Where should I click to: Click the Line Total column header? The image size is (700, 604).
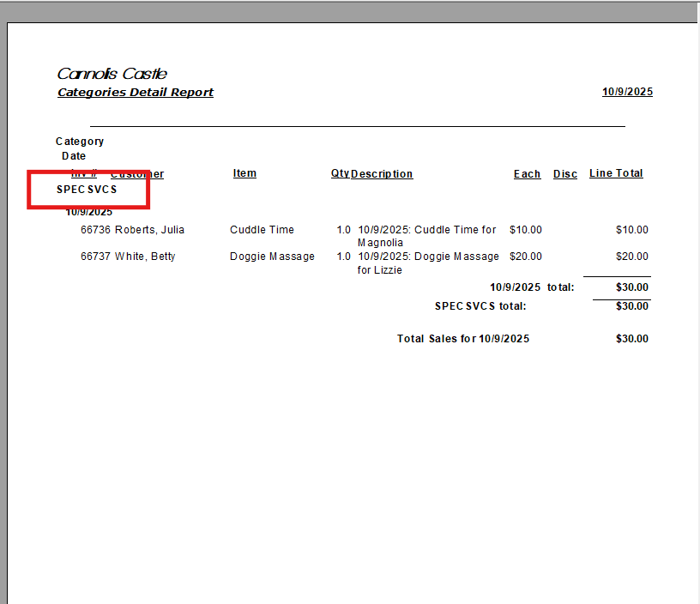point(616,173)
